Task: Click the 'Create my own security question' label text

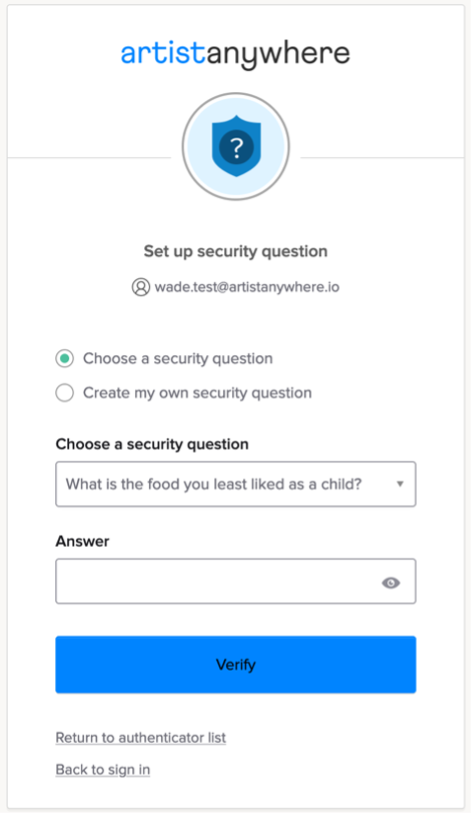Action: [198, 393]
